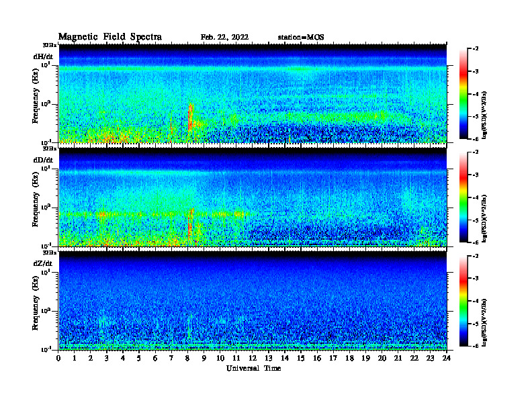
Task: Click hour "23" on the time axis
Action: [x=430, y=359]
